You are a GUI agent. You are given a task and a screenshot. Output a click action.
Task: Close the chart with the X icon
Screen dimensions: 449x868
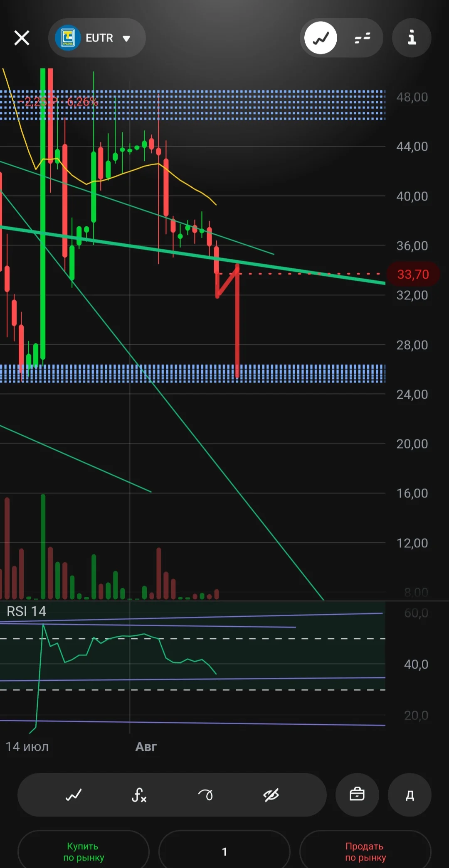(x=22, y=38)
